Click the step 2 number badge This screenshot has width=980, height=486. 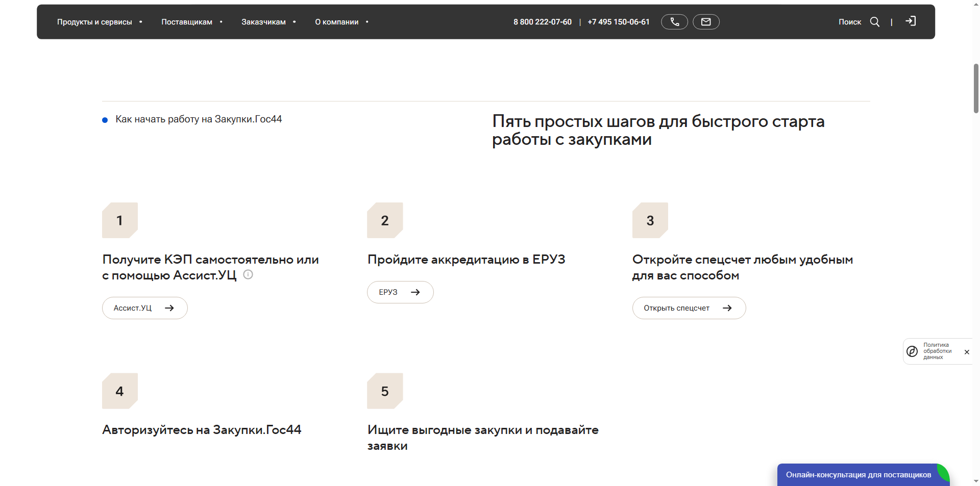pyautogui.click(x=385, y=220)
